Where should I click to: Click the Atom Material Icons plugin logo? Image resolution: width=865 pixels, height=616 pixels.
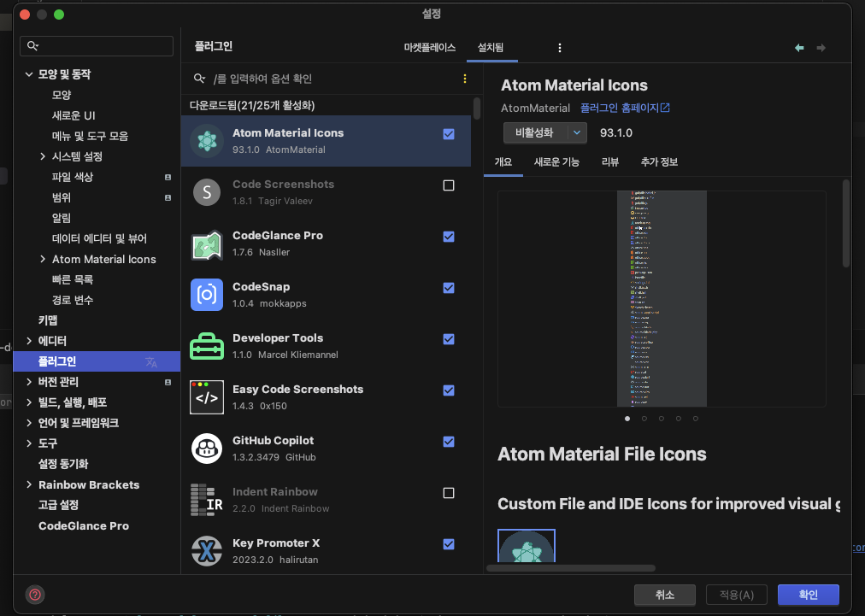pyautogui.click(x=207, y=141)
